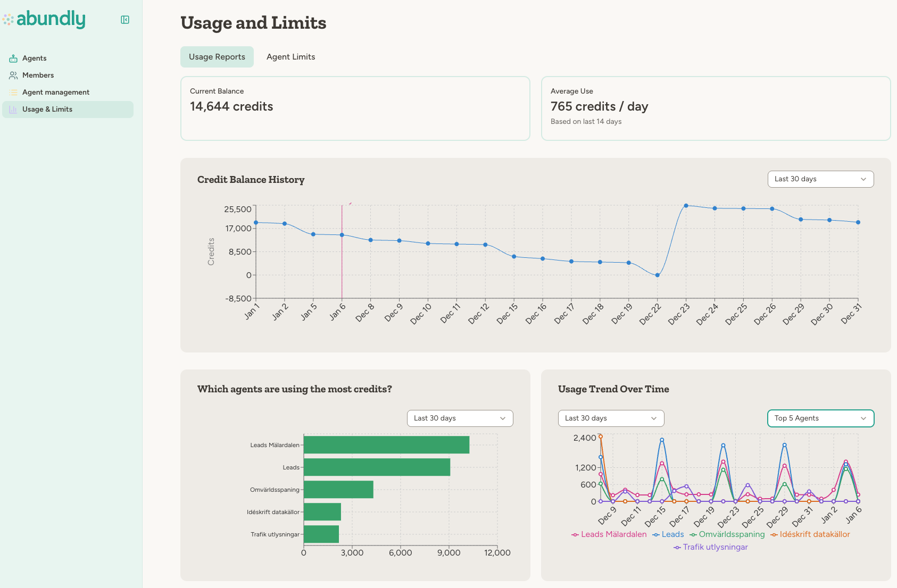The width and height of the screenshot is (897, 588).
Task: Open the Top 5 Agents dropdown
Action: click(x=820, y=418)
